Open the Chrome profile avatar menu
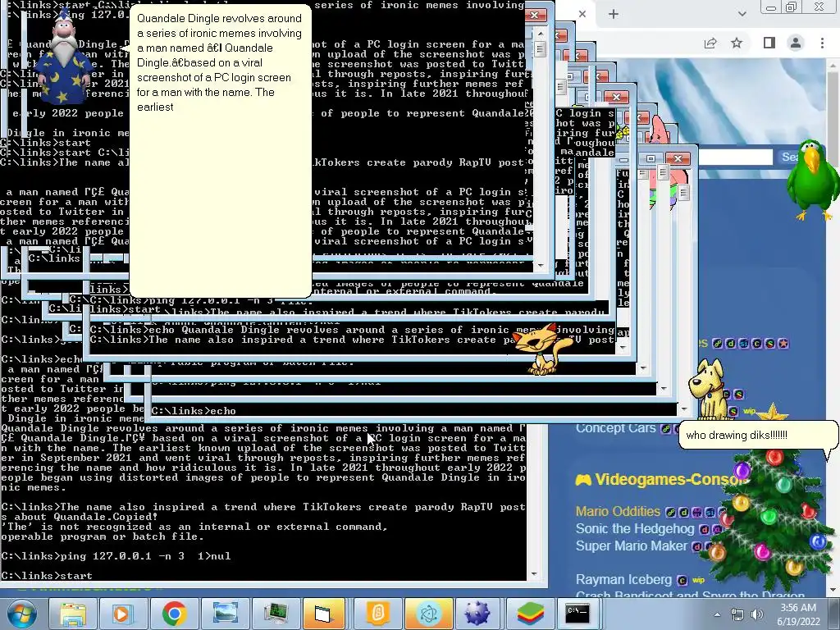840x630 pixels. click(x=796, y=43)
